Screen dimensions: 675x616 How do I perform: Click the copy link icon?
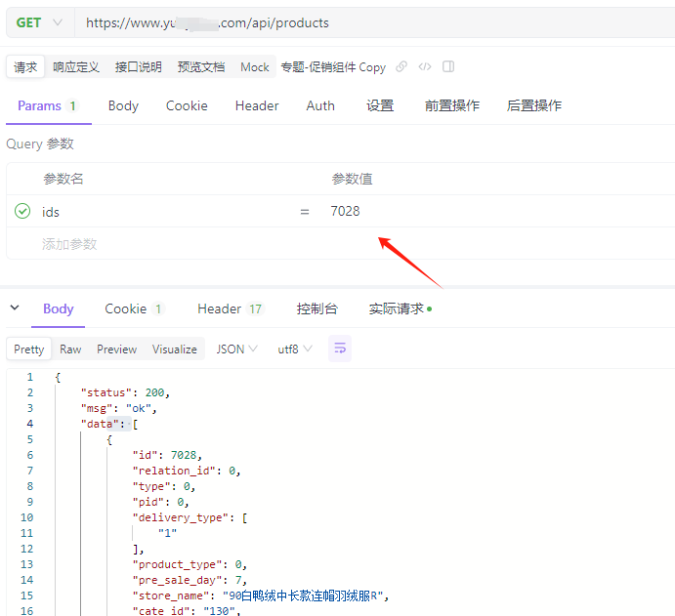coord(401,66)
